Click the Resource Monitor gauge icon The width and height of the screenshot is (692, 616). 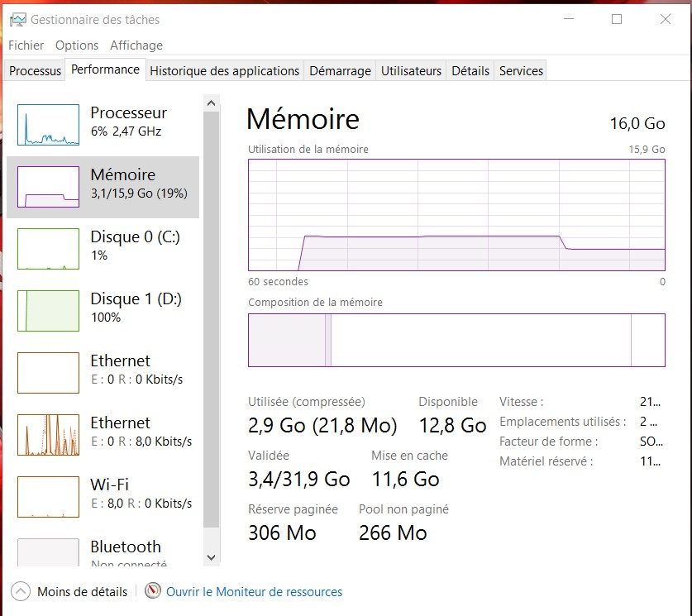pos(153,591)
